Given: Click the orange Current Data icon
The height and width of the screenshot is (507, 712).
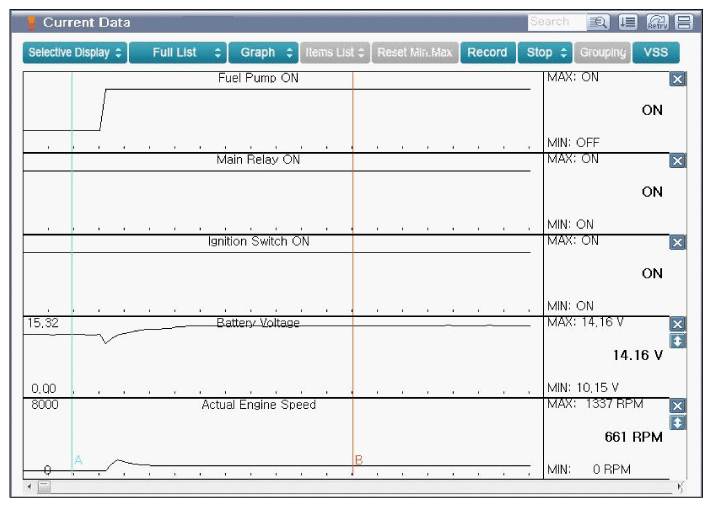Looking at the screenshot, I should 31,22.
